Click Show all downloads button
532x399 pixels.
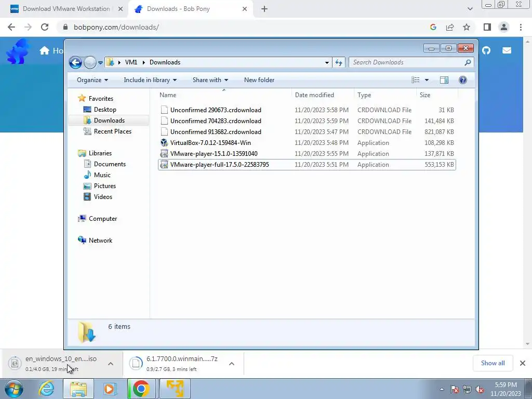click(x=493, y=363)
